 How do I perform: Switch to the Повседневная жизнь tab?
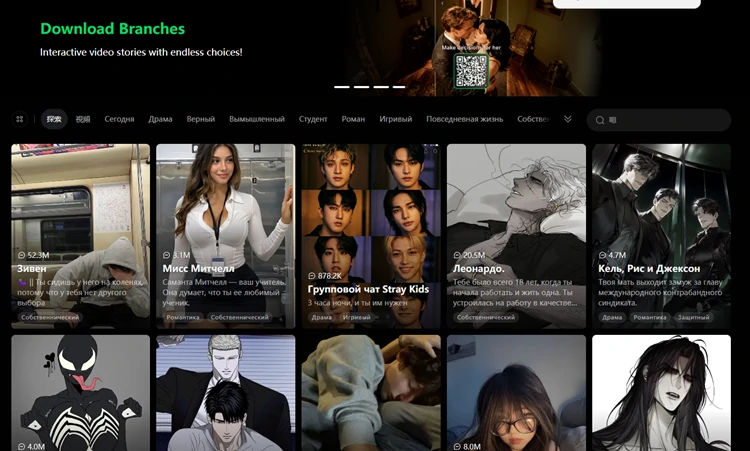click(x=464, y=119)
